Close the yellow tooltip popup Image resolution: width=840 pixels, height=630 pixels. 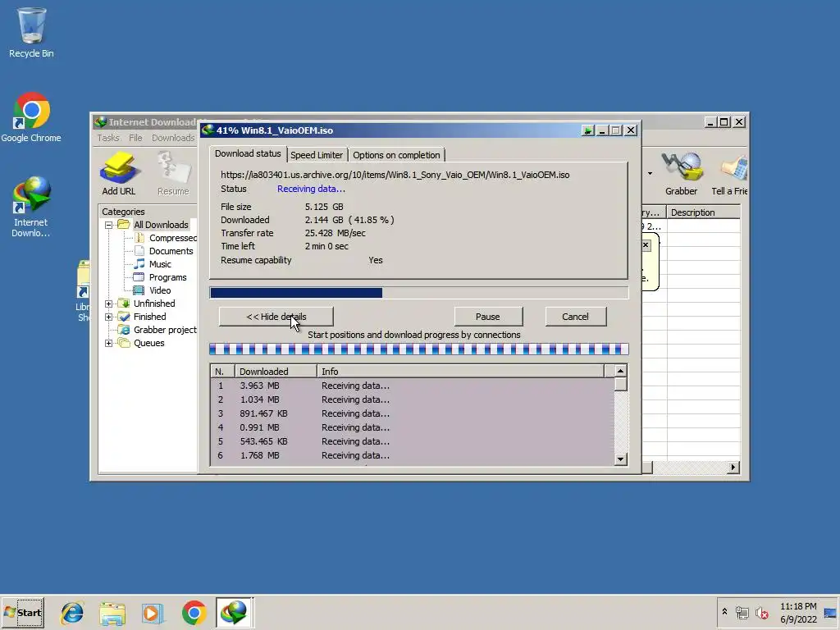(x=646, y=244)
